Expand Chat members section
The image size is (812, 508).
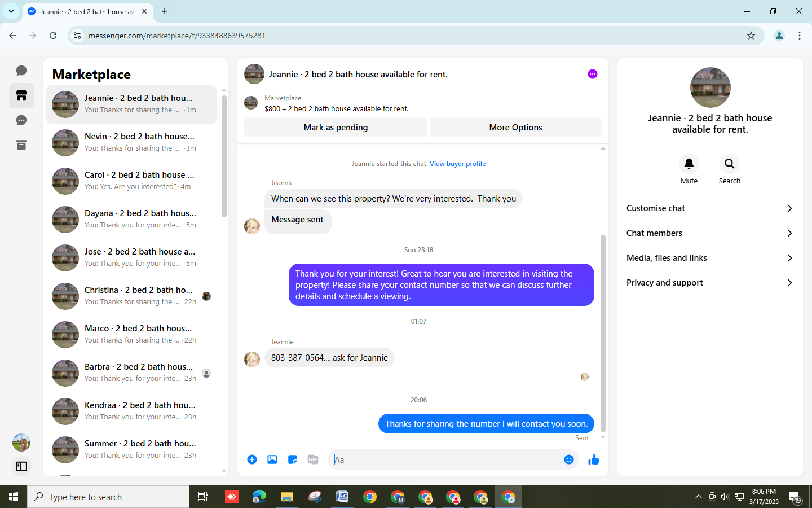pos(710,233)
